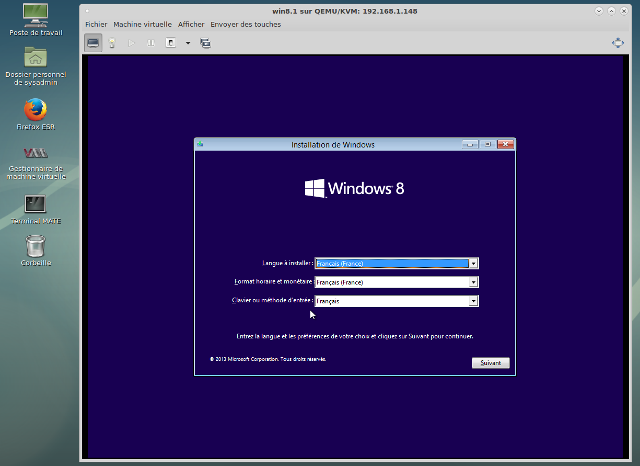The image size is (640, 466).
Task: Open the Afficher menu
Action: (x=191, y=24)
